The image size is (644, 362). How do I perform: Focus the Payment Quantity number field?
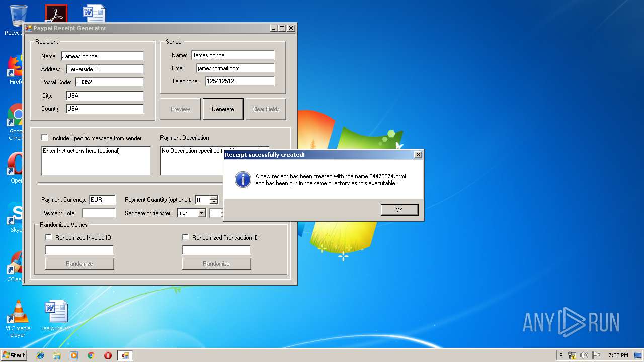point(202,200)
